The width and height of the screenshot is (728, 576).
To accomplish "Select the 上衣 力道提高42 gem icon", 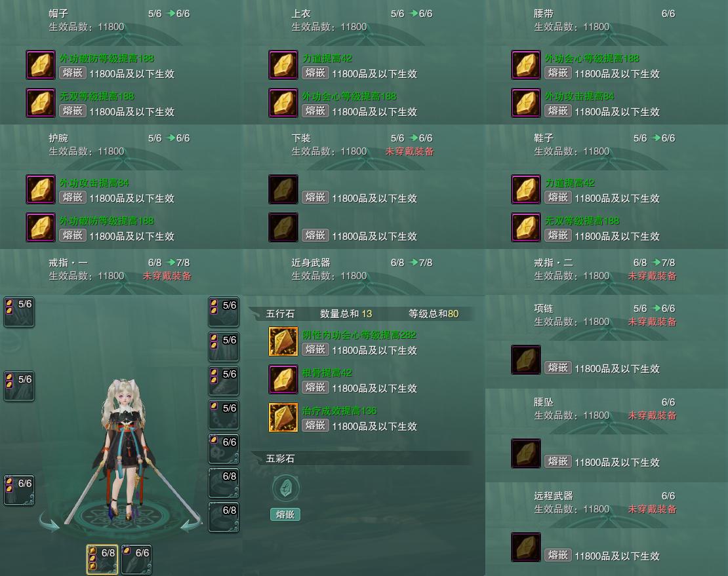I will click(x=283, y=65).
